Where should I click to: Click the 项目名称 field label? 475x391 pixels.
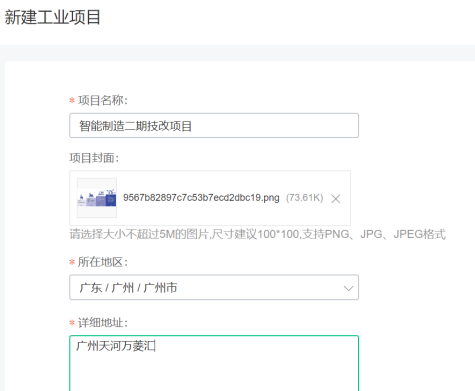pos(103,100)
